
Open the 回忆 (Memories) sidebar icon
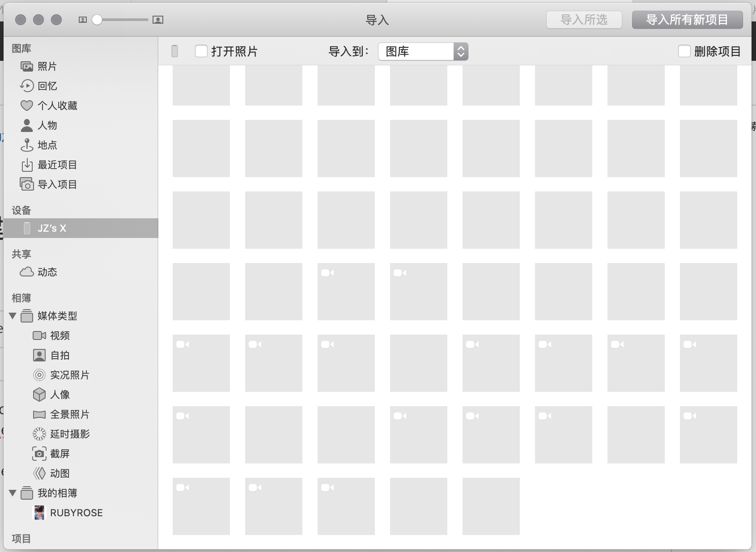27,86
